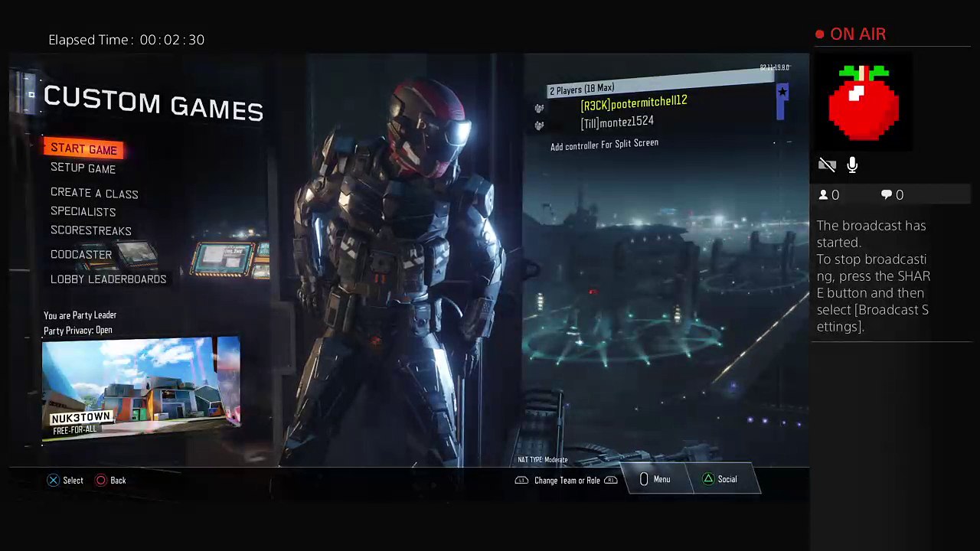Click the R1 icon right of Change Team
Image resolution: width=980 pixels, height=551 pixels.
coord(611,481)
